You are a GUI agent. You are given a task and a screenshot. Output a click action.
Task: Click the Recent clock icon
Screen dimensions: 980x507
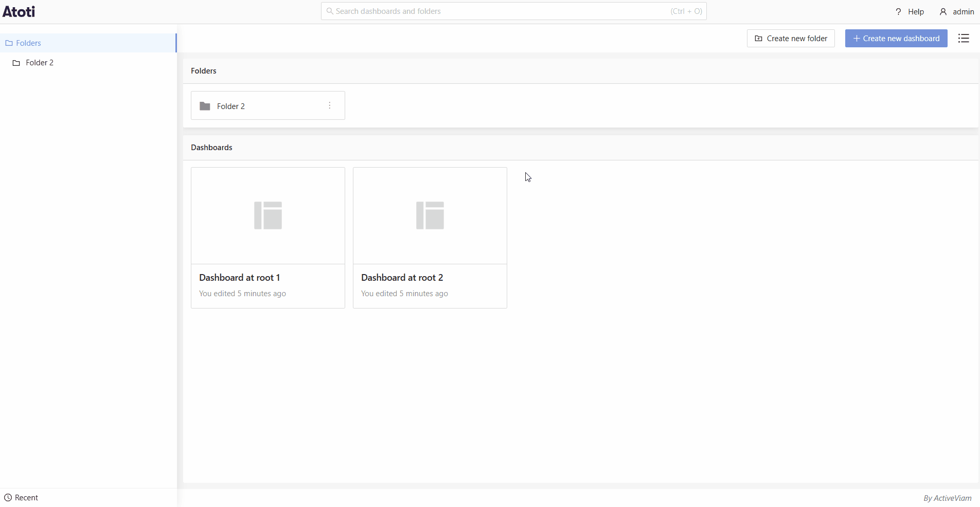(x=8, y=498)
